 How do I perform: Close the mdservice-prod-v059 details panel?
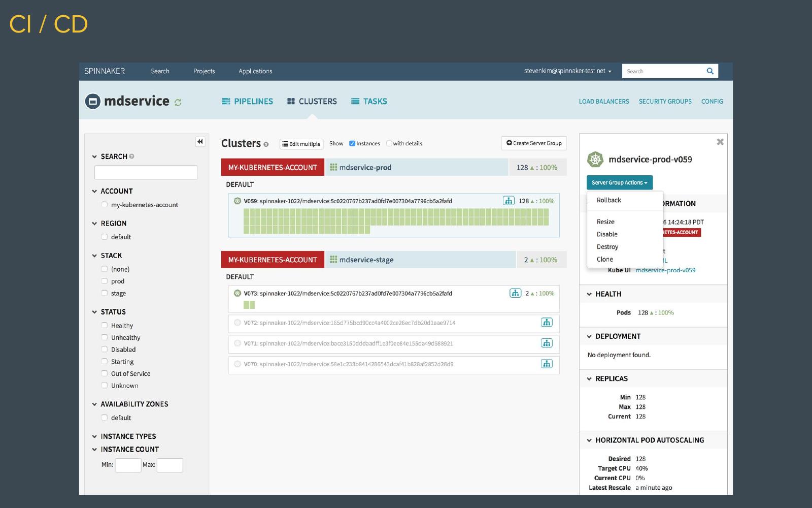point(720,142)
